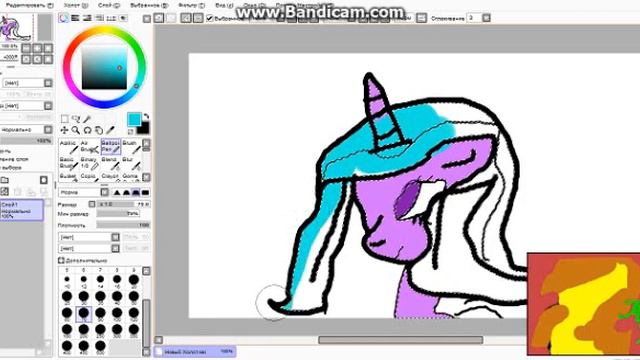Click the highlighted brush size preset

click(x=84, y=313)
